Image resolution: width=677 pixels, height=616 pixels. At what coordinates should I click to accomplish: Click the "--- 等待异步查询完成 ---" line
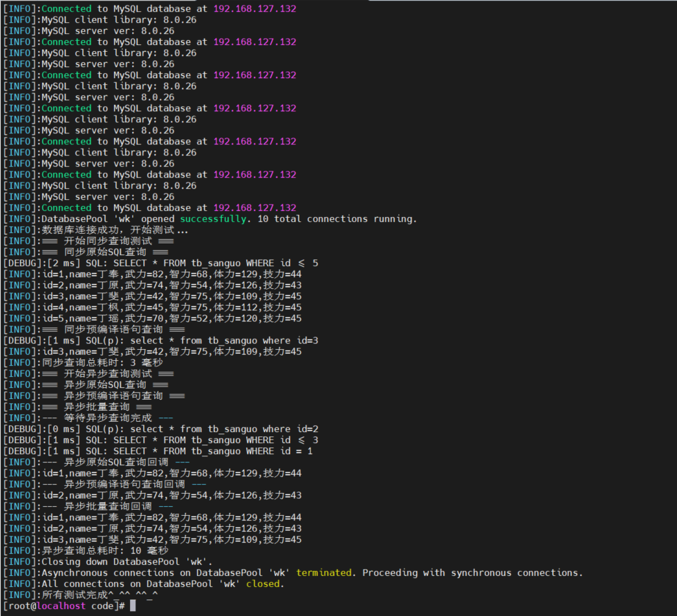[88, 418]
